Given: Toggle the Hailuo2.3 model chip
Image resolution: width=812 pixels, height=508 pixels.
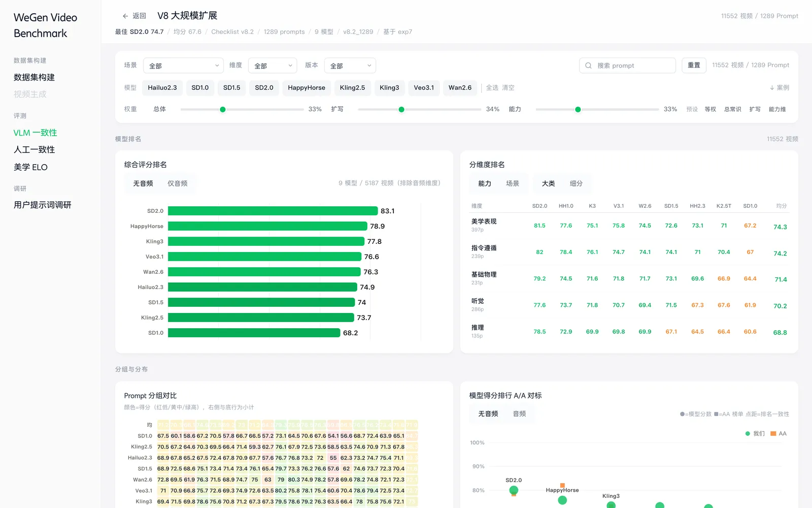Looking at the screenshot, I should [x=162, y=88].
